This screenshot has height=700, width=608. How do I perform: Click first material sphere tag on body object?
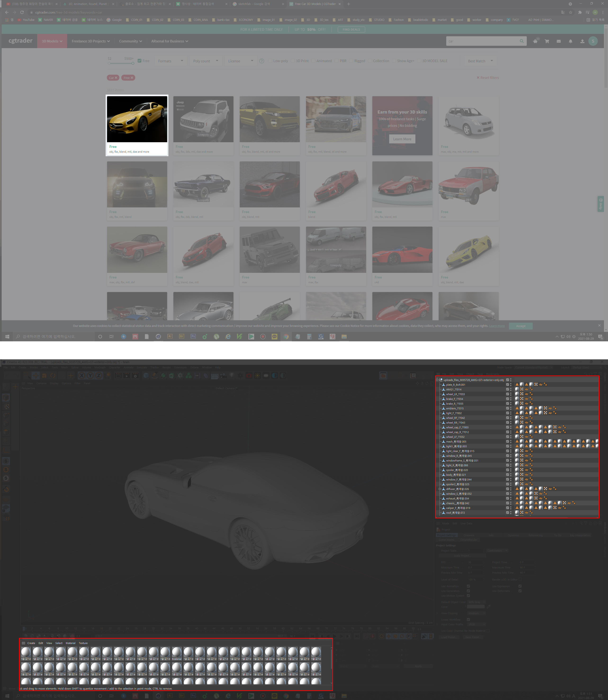(x=517, y=475)
